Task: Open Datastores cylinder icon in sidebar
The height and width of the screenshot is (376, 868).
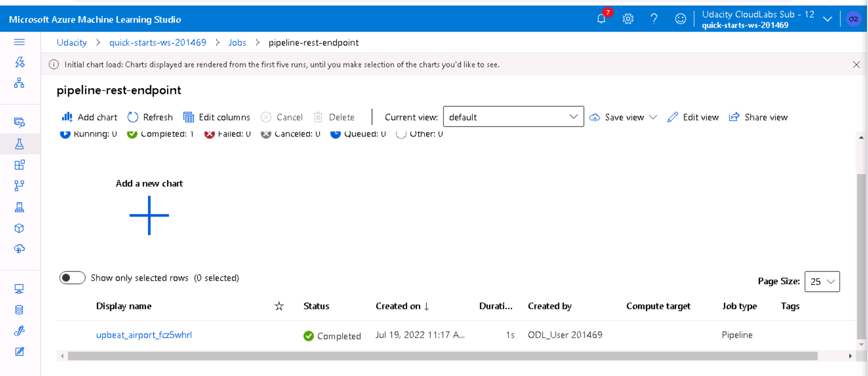Action: coord(19,310)
